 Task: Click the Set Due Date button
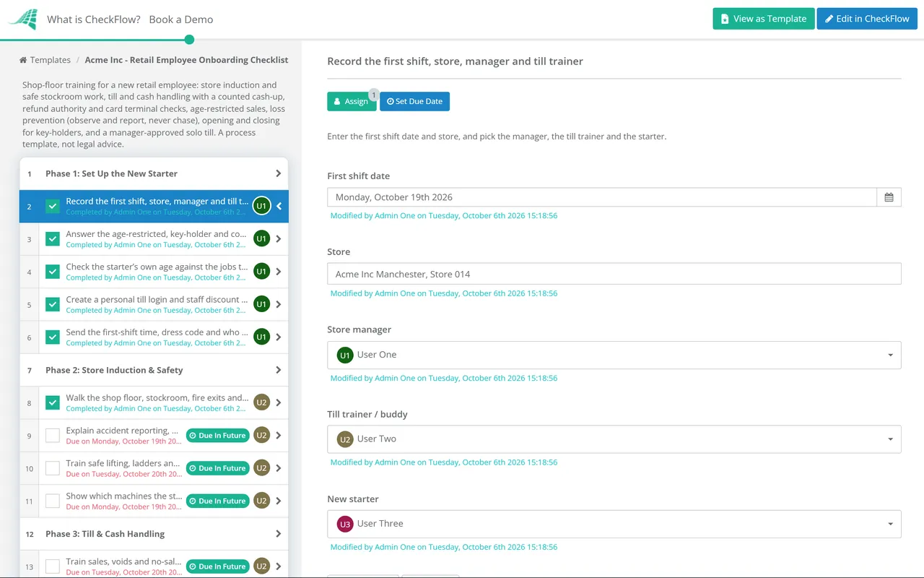414,102
